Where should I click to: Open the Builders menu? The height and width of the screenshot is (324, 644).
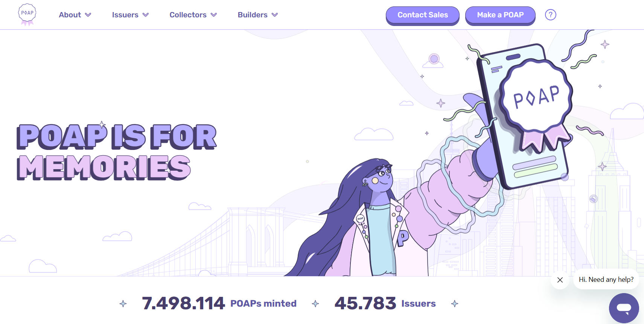(x=258, y=15)
